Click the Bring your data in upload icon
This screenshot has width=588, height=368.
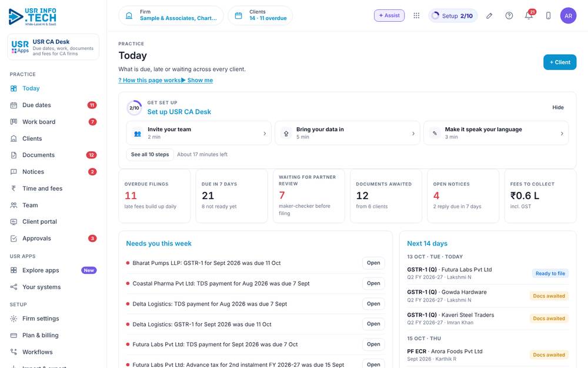click(286, 133)
